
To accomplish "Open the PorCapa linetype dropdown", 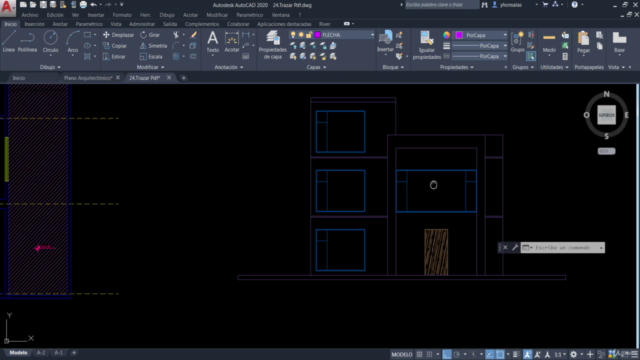I will [x=505, y=56].
